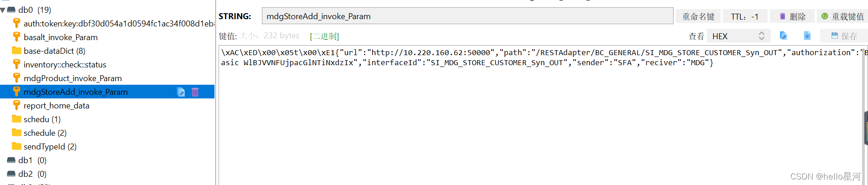Click the 重载键值 reload value button
This screenshot has width=868, height=185.
click(x=842, y=16)
